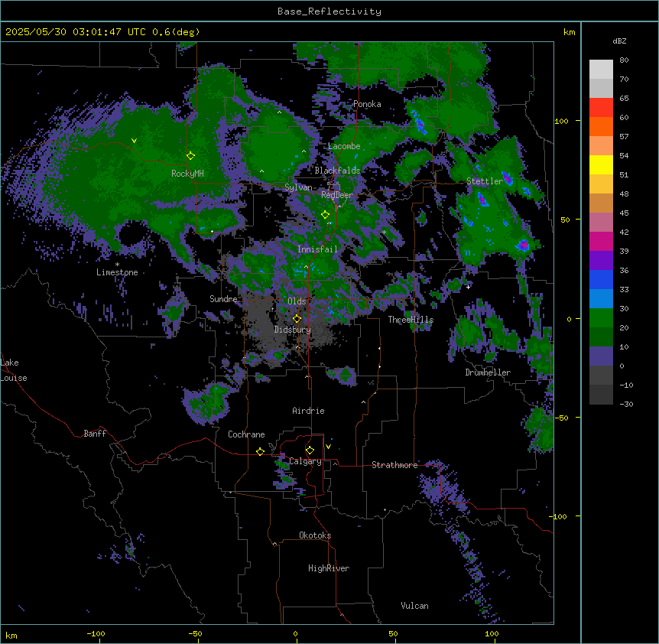This screenshot has height=644, width=659.
Task: Pick the magenta swatch in dBZ legend
Action: pos(601,241)
